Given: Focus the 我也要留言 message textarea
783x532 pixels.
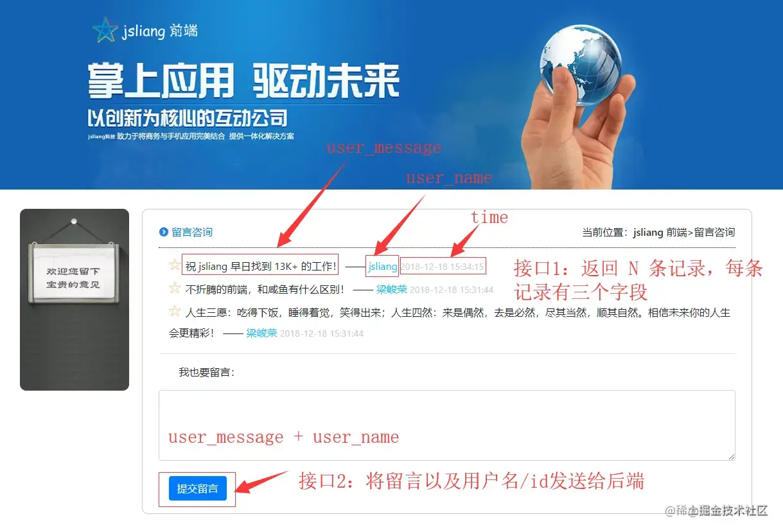Looking at the screenshot, I should (x=447, y=425).
